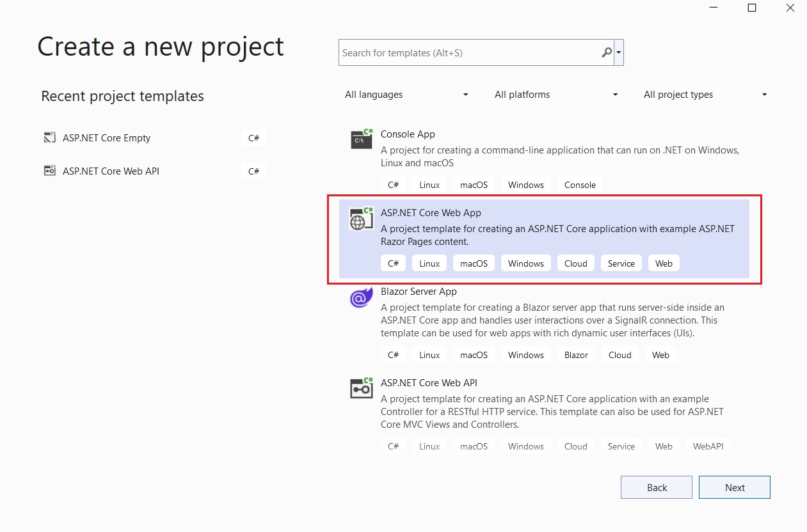Open the search box history dropdown arrow

click(x=619, y=52)
